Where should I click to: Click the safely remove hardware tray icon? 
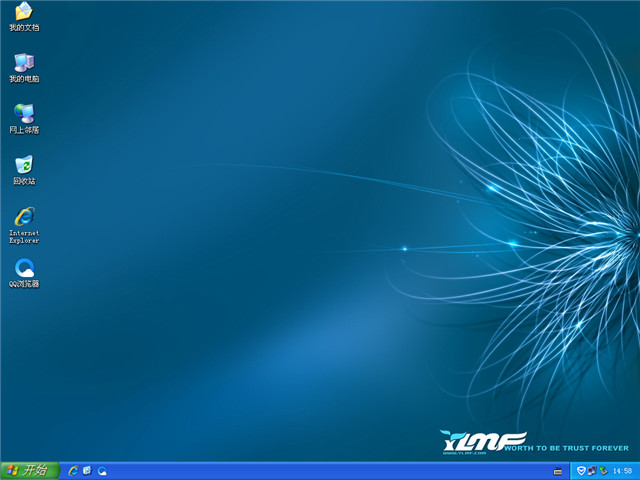click(603, 470)
